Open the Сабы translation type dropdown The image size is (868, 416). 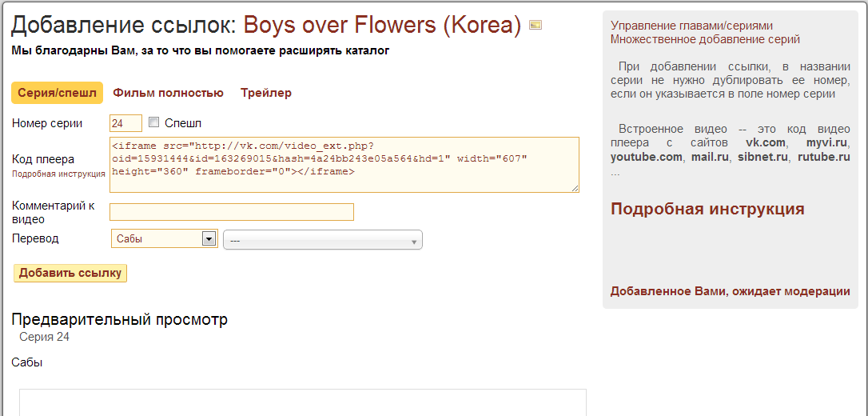click(164, 238)
